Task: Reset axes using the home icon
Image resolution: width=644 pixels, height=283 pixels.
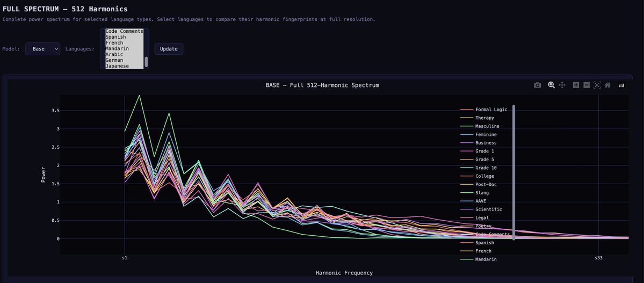Action: tap(607, 85)
